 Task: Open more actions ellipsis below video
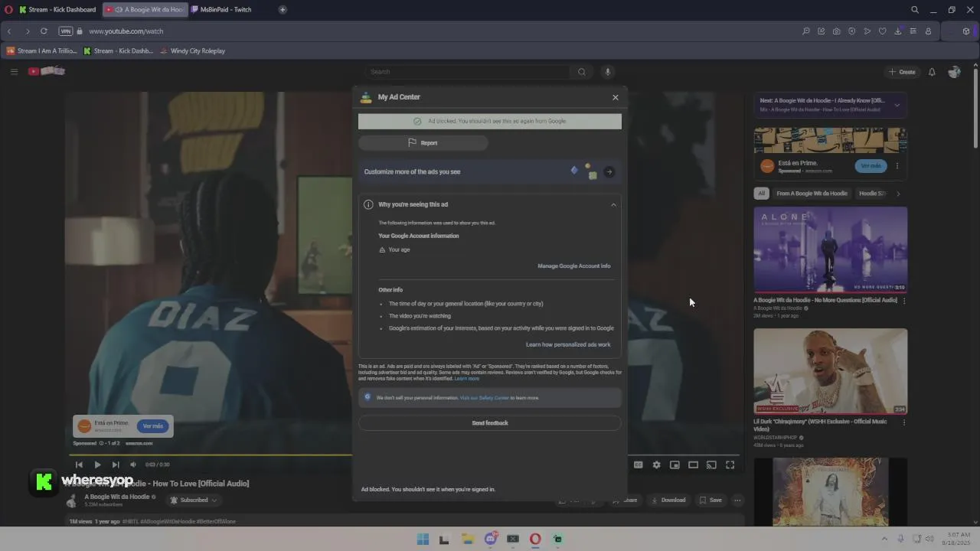tap(737, 500)
